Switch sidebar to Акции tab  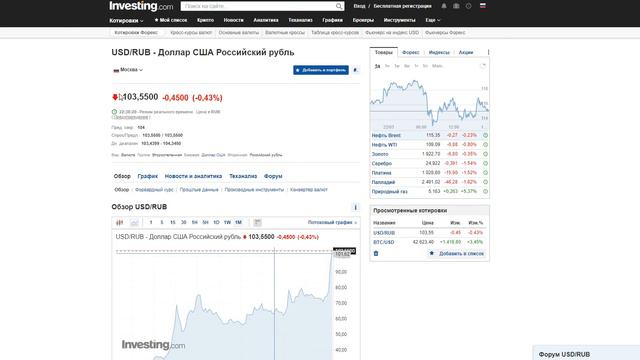[466, 52]
